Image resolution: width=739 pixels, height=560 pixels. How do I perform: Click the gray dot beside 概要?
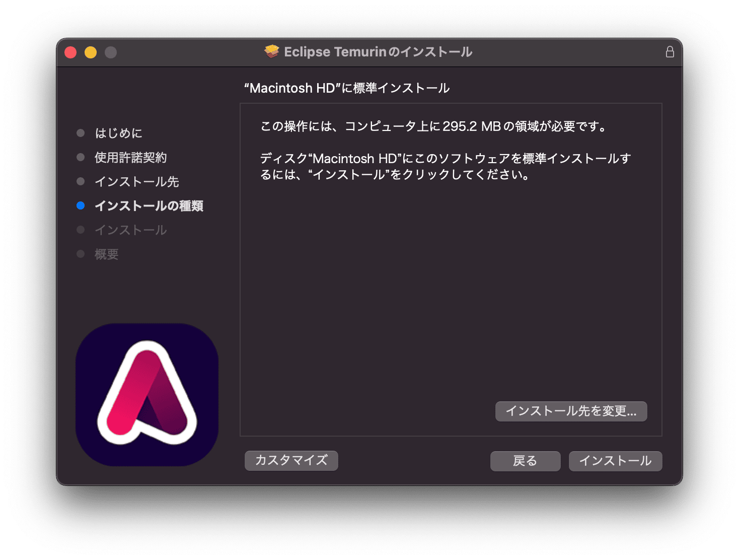pyautogui.click(x=81, y=253)
